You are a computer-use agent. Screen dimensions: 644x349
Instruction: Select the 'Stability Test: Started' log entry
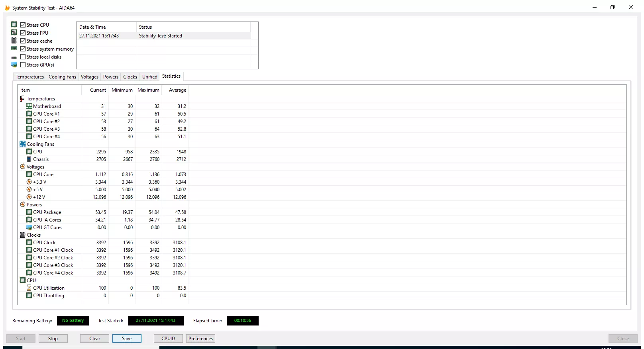coord(164,36)
